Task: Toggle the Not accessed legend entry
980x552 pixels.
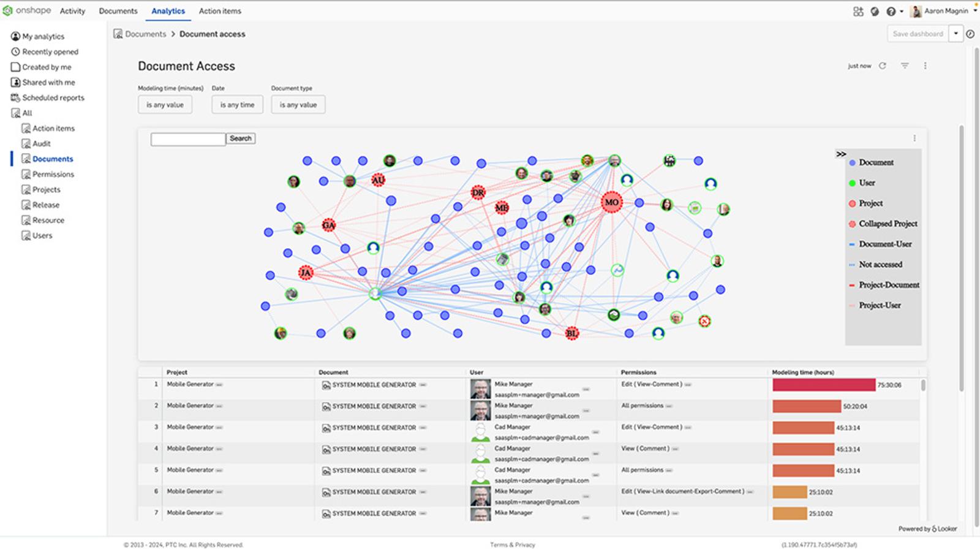Action: (x=880, y=265)
